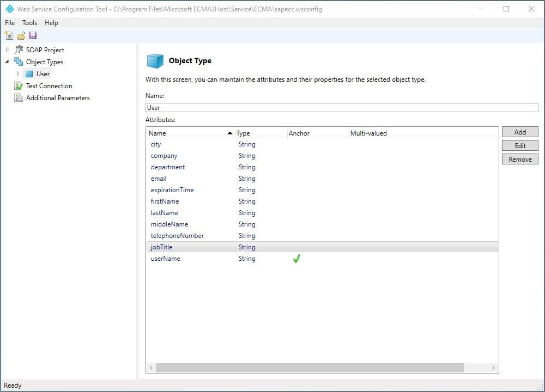Expand the SOAP Project tree node

point(8,50)
